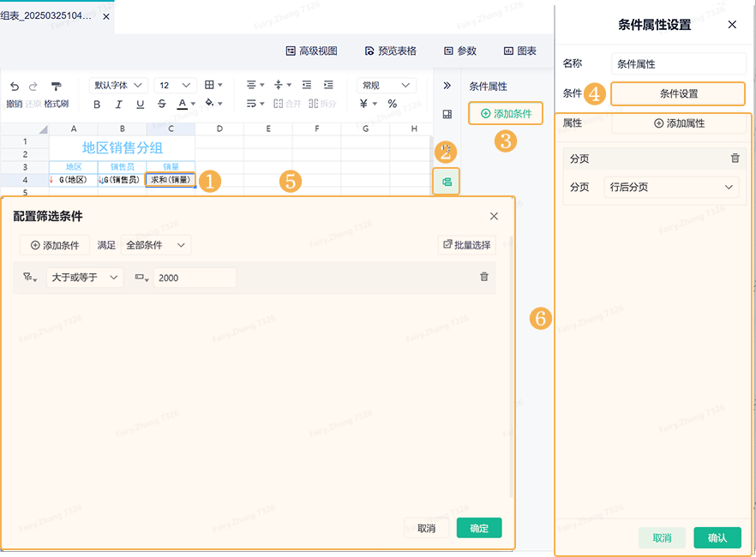Image resolution: width=756 pixels, height=557 pixels.
Task: Toggle bold formatting
Action: coord(97,104)
